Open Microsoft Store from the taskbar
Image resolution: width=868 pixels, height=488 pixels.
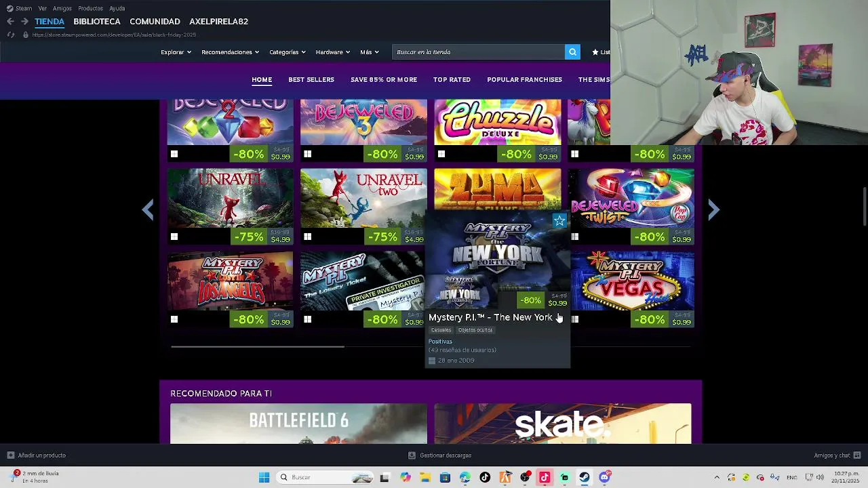(445, 477)
